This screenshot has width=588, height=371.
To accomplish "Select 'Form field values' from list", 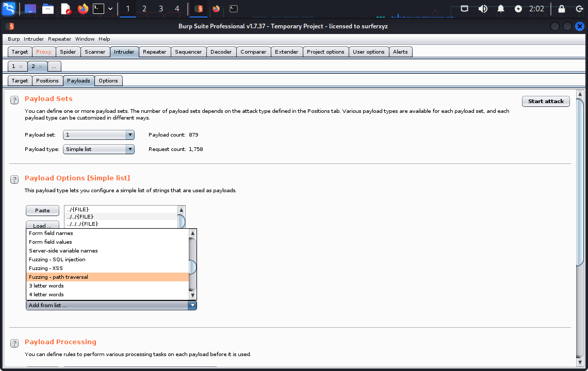I will click(x=108, y=242).
